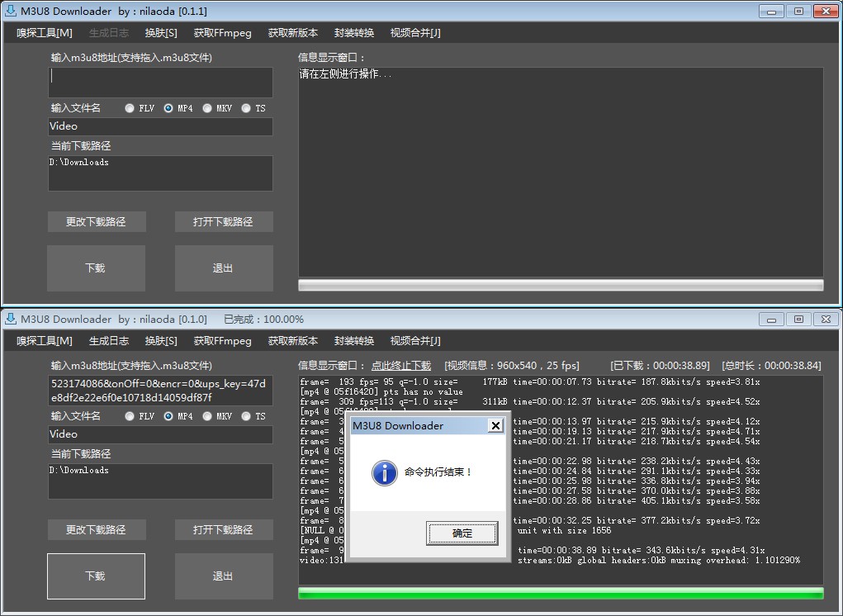Open 获取新版本 menu in top window
843x616 pixels.
(293, 33)
